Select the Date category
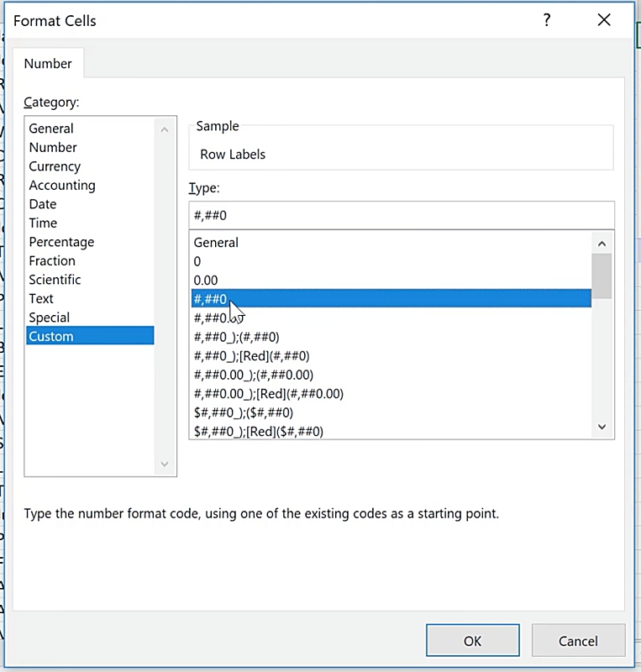The image size is (641, 672). coord(43,204)
